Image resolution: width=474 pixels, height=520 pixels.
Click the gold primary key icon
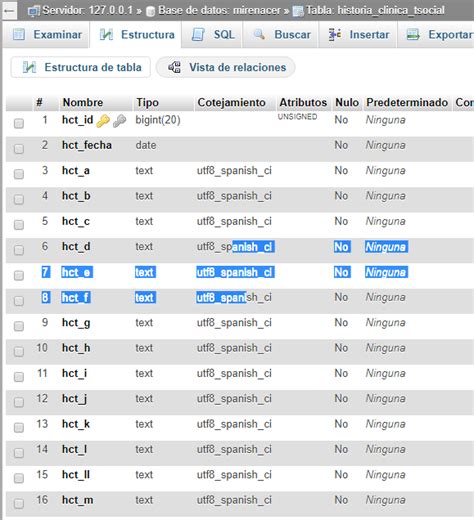coord(103,121)
